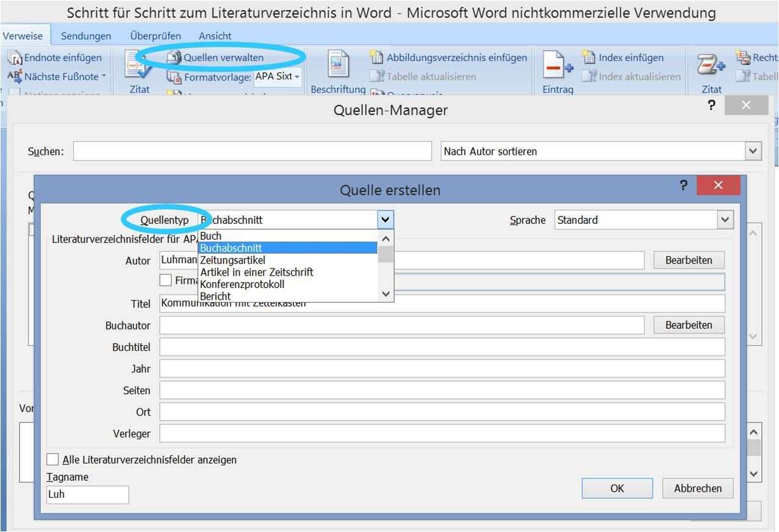Image resolution: width=779 pixels, height=532 pixels.
Task: Open help in Quelle erstellen dialog
Action: (x=684, y=185)
